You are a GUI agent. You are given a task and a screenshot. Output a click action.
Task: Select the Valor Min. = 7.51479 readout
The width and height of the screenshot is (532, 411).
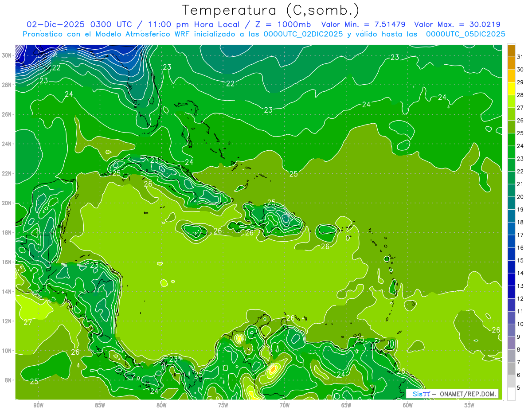point(364,24)
